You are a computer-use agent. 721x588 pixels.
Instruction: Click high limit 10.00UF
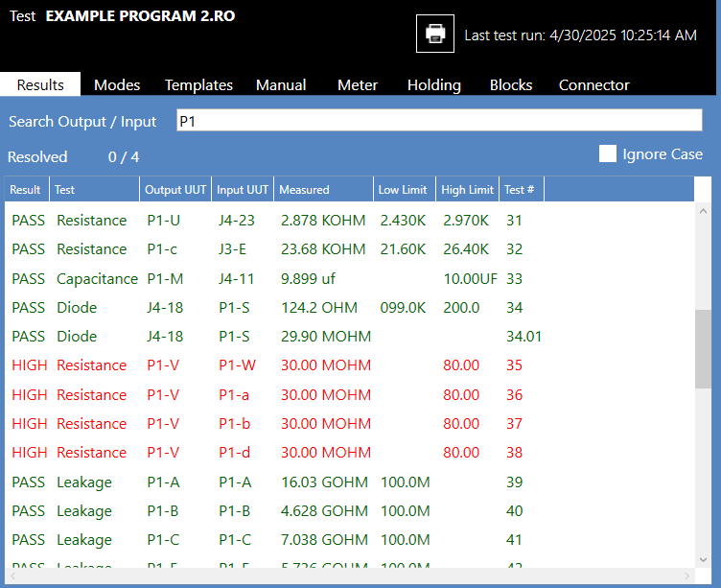471,279
